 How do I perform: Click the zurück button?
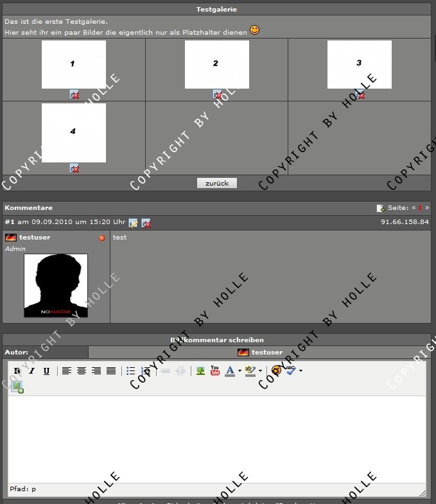[217, 183]
